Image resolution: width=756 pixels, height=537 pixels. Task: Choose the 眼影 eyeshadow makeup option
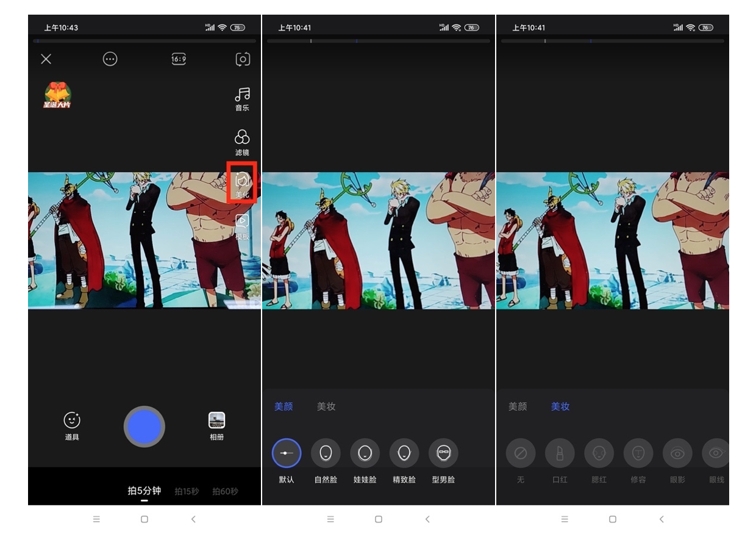tap(677, 461)
